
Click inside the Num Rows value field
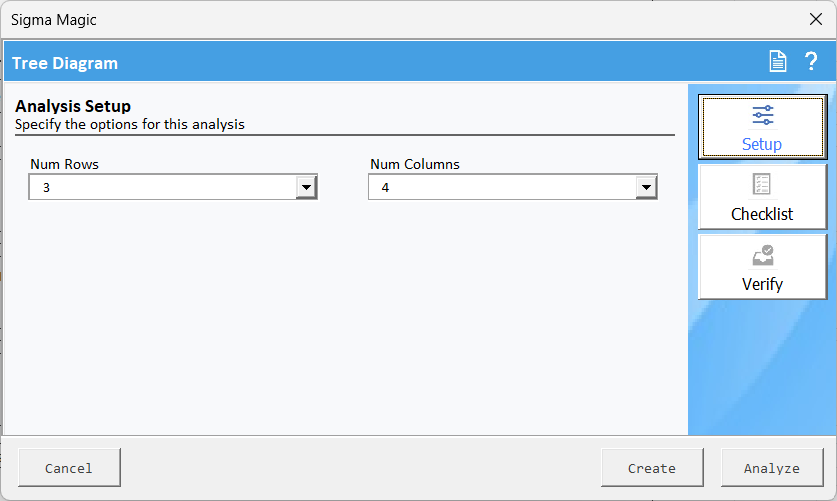tap(163, 187)
